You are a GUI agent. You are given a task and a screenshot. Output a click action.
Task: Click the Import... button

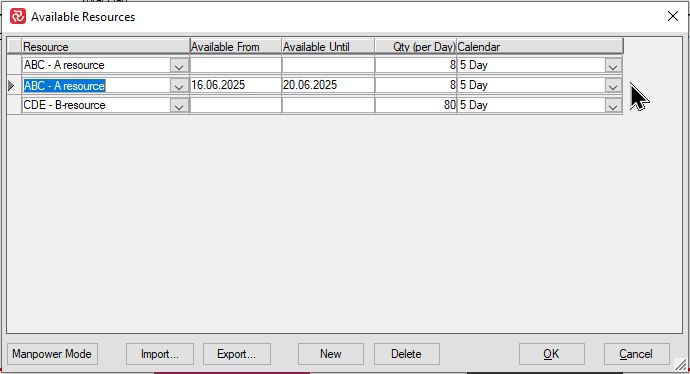(160, 354)
